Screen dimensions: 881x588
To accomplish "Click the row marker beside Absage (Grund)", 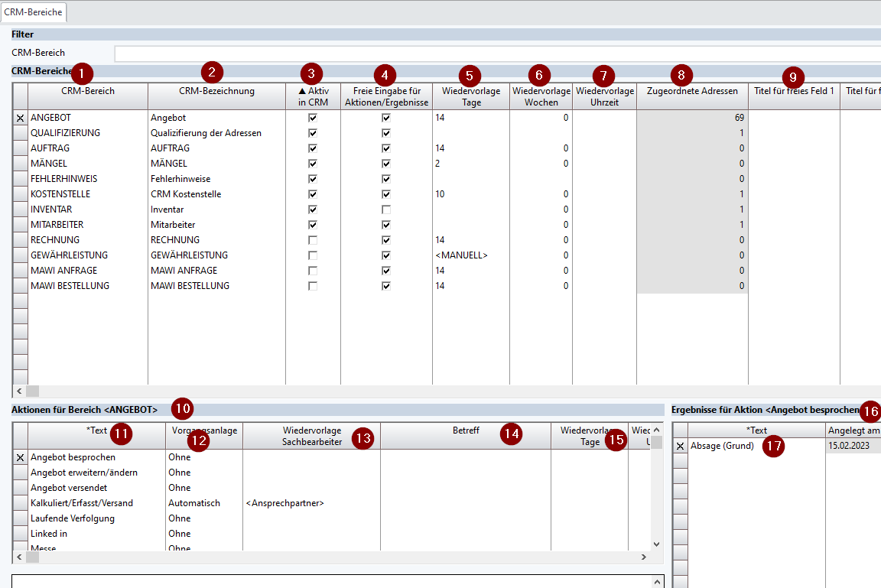I will point(680,446).
